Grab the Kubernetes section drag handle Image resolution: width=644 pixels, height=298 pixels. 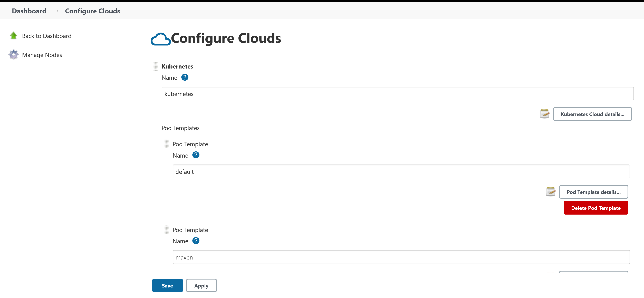(156, 66)
